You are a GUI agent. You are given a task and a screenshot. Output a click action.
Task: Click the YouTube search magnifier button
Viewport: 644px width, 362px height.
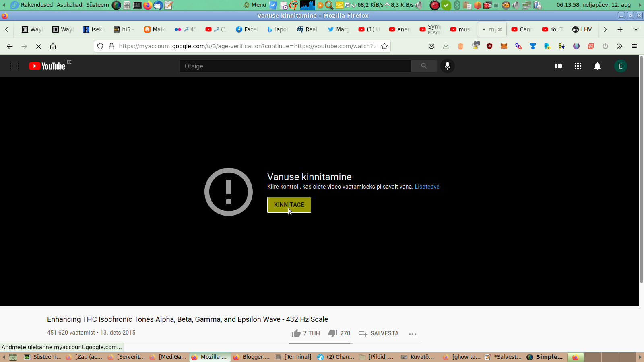point(424,66)
